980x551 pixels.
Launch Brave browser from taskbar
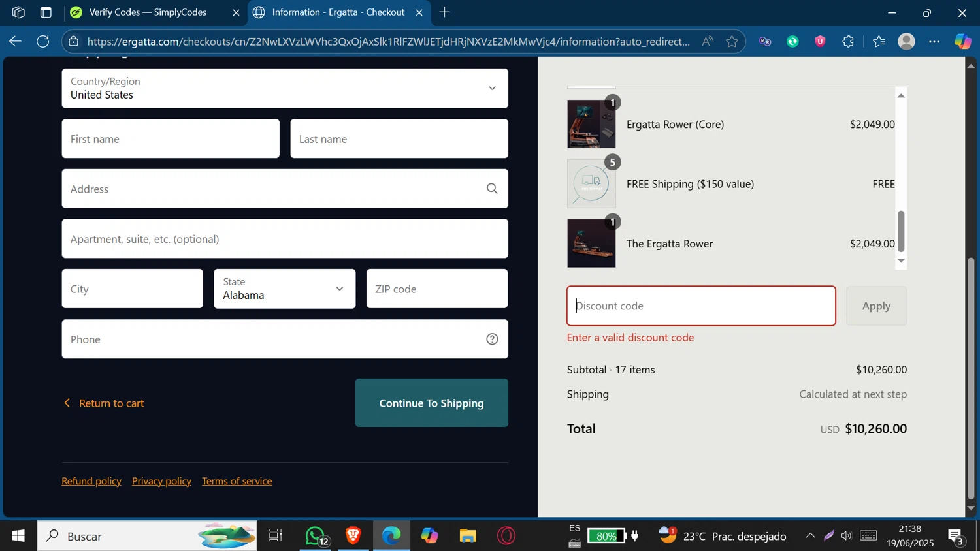[353, 536]
